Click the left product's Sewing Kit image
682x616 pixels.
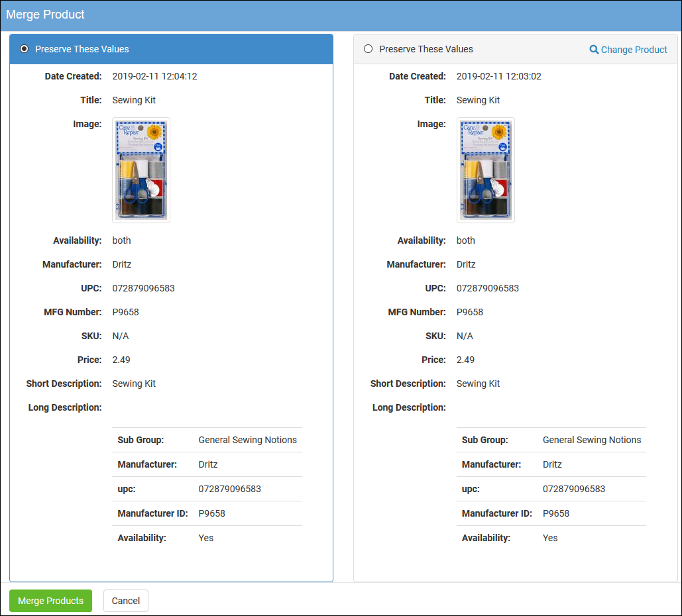(141, 170)
